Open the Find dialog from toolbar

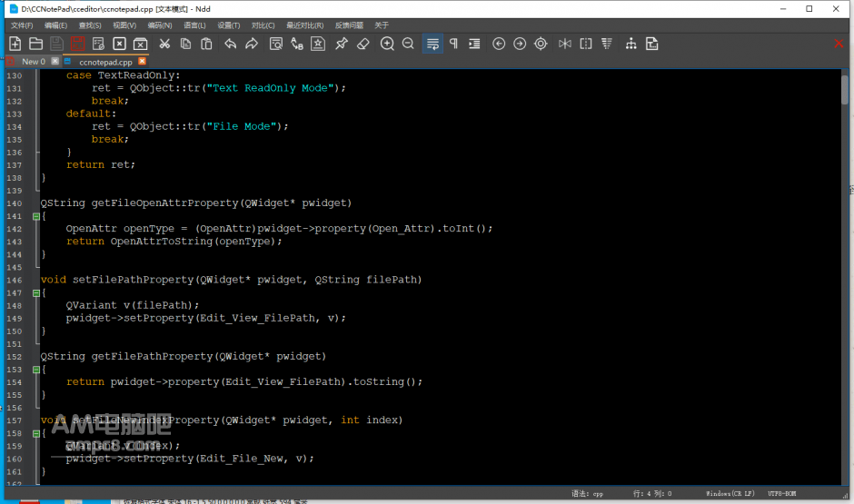pos(276,44)
